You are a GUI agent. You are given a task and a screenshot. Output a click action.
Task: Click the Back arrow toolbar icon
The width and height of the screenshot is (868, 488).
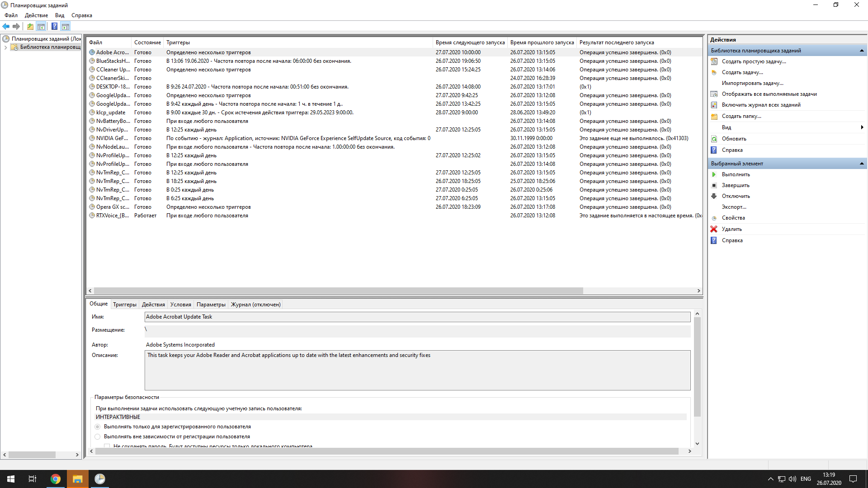tap(6, 26)
